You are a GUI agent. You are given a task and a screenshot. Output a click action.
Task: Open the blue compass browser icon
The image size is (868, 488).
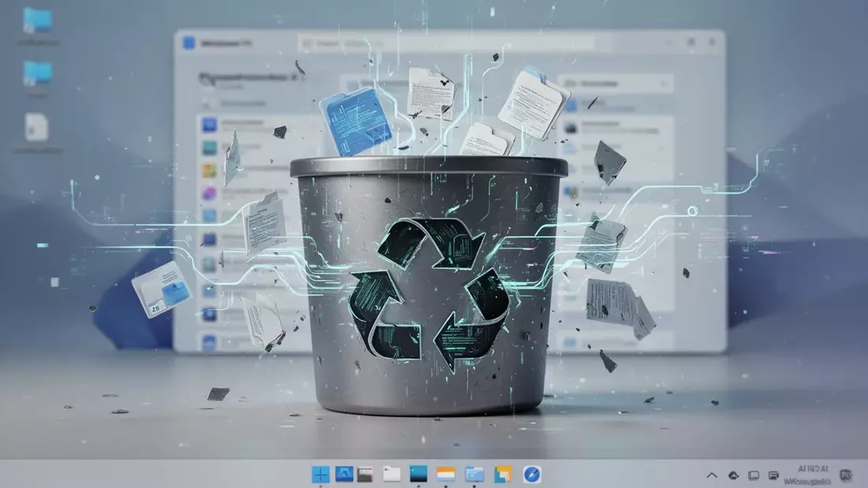click(x=532, y=474)
